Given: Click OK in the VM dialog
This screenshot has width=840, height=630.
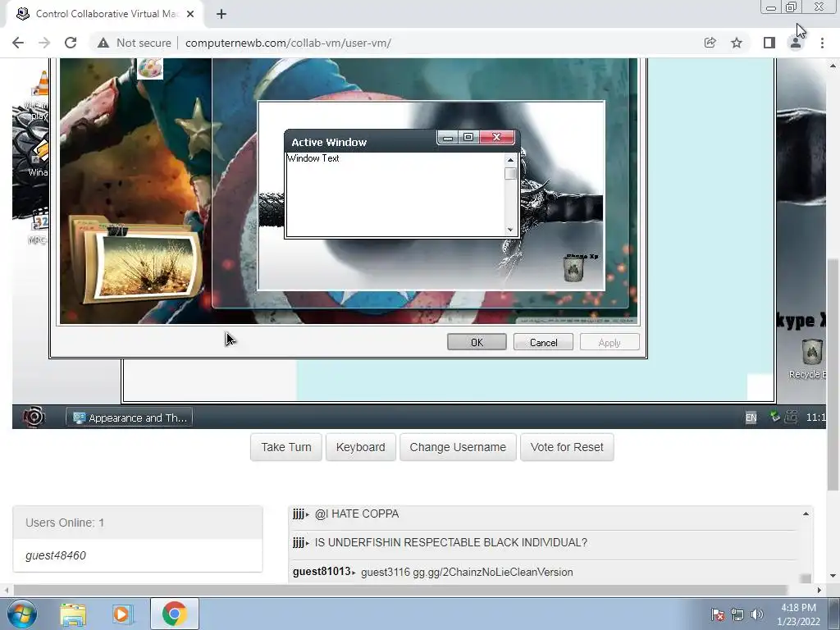Looking at the screenshot, I should tap(477, 342).
